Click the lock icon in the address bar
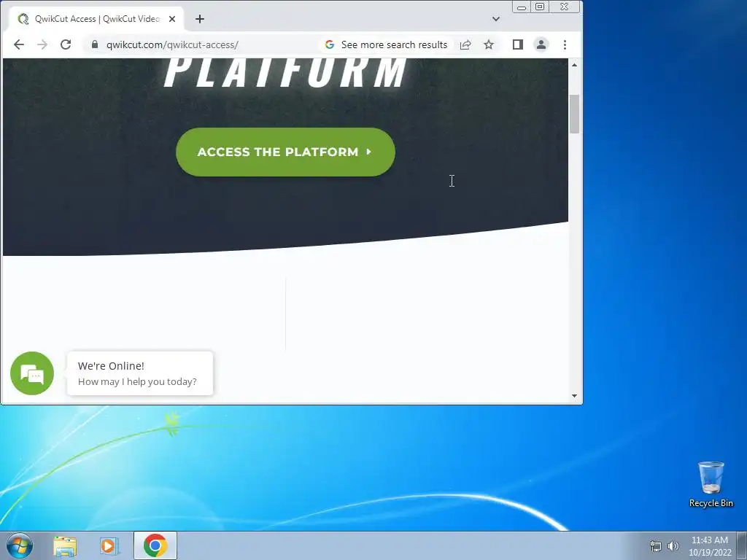 coord(95,44)
